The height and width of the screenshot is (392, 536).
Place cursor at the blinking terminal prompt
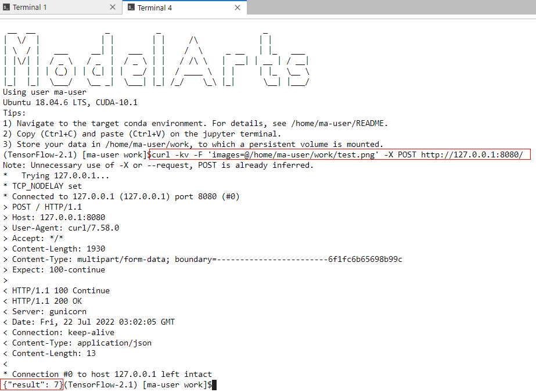pos(214,385)
